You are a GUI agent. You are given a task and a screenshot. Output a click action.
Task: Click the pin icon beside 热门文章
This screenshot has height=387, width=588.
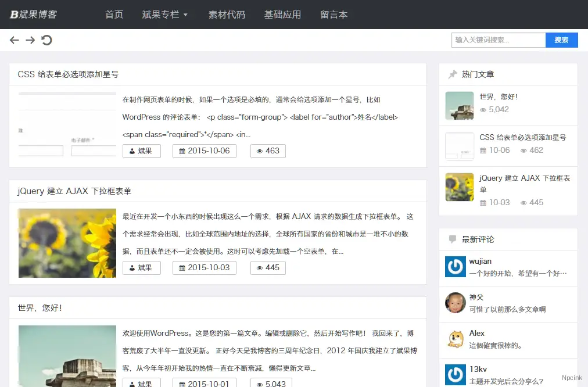tap(453, 74)
